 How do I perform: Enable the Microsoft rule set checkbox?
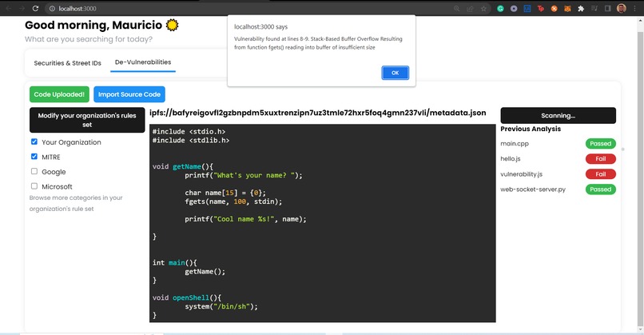tap(34, 185)
